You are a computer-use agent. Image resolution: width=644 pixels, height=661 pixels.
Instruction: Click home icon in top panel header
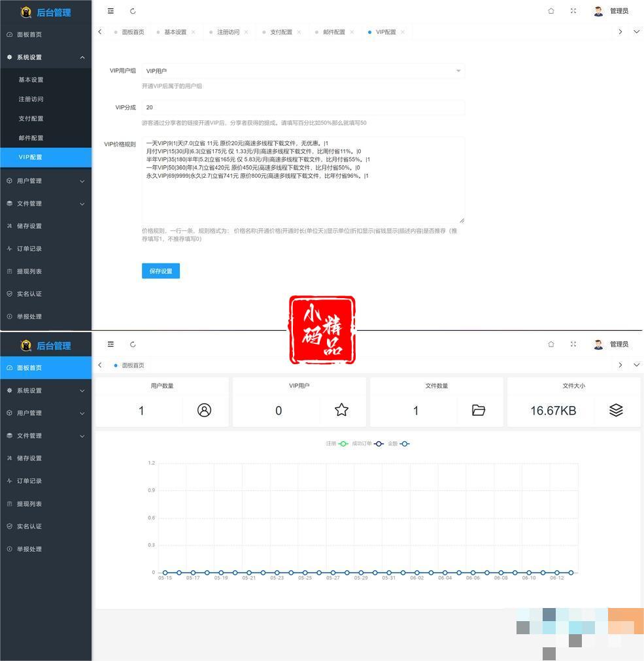coord(551,11)
